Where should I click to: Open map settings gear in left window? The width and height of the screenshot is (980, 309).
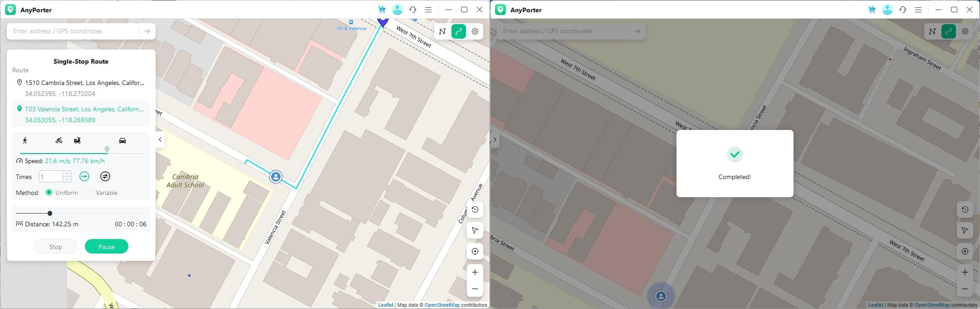[x=475, y=31]
